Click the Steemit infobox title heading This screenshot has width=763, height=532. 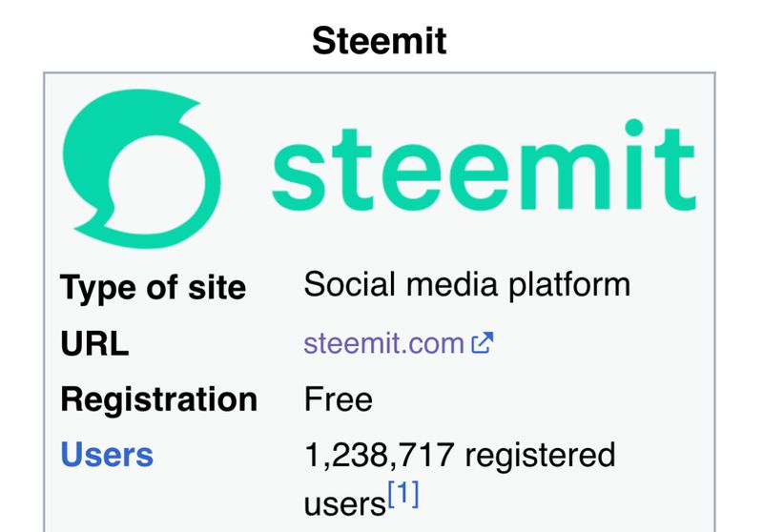[x=380, y=42]
